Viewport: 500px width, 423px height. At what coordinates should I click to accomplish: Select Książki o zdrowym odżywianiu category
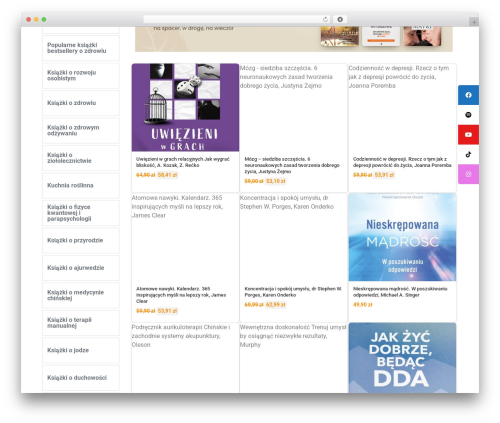coord(81,130)
